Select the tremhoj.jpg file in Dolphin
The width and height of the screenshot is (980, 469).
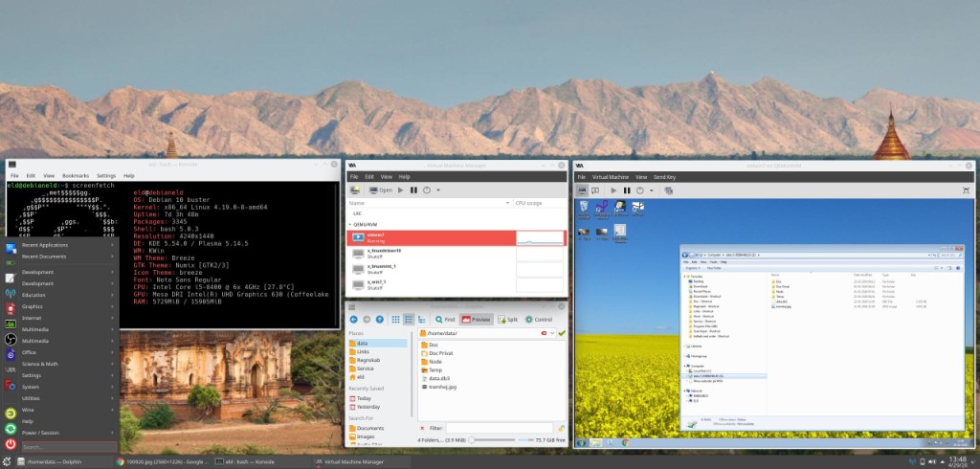pos(438,387)
